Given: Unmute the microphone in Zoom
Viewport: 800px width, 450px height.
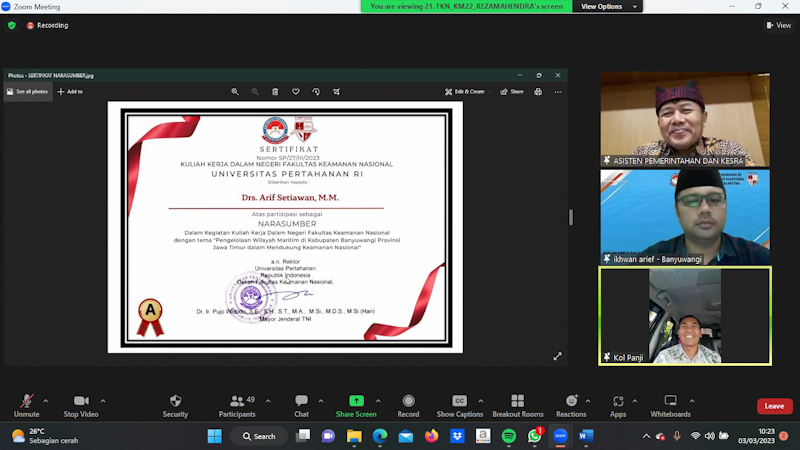Looking at the screenshot, I should 27,406.
